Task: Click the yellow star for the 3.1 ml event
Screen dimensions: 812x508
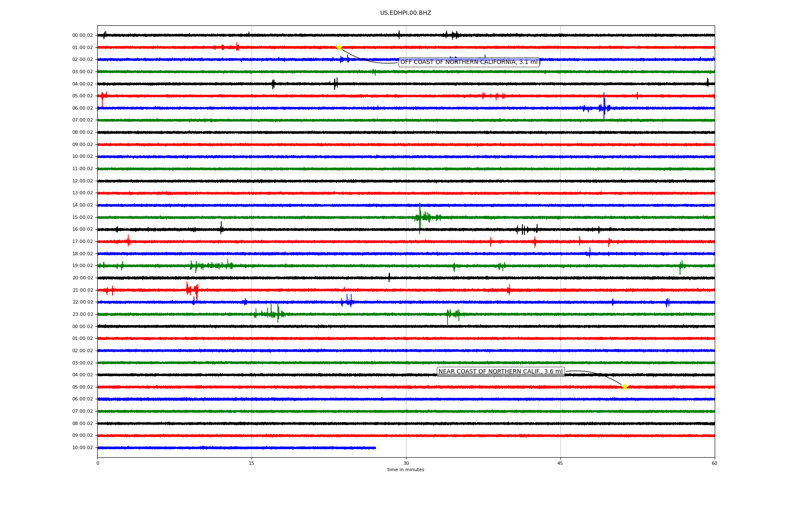Action: tap(339, 47)
